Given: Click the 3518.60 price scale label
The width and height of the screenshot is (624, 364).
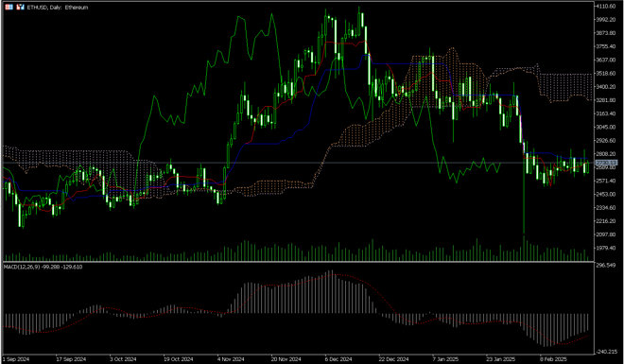Looking at the screenshot, I should pyautogui.click(x=606, y=73).
